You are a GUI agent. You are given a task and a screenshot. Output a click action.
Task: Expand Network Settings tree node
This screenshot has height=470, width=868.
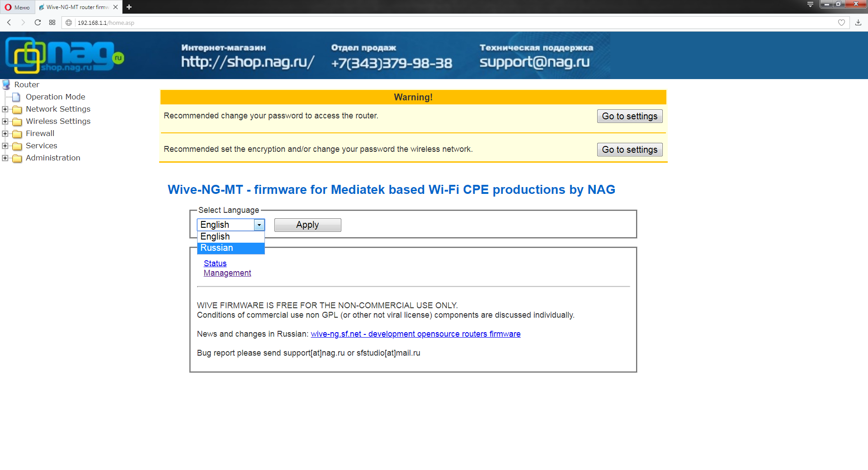click(x=5, y=109)
